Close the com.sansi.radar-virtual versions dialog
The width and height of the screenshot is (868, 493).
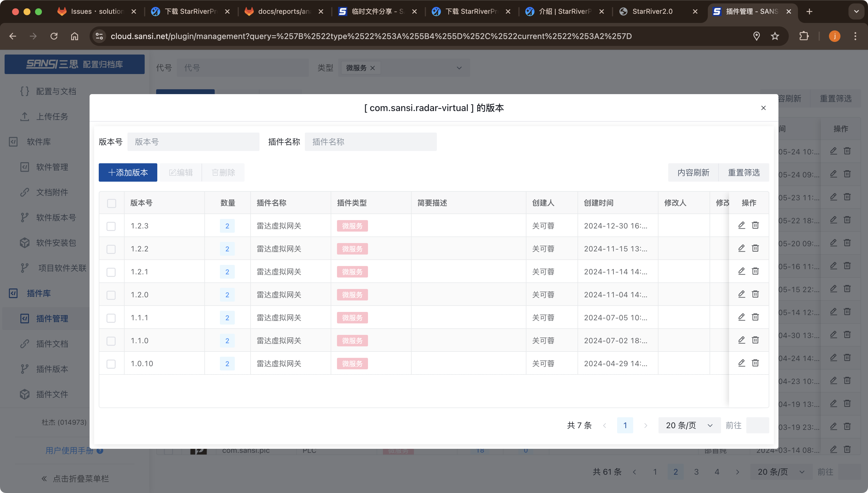[763, 108]
